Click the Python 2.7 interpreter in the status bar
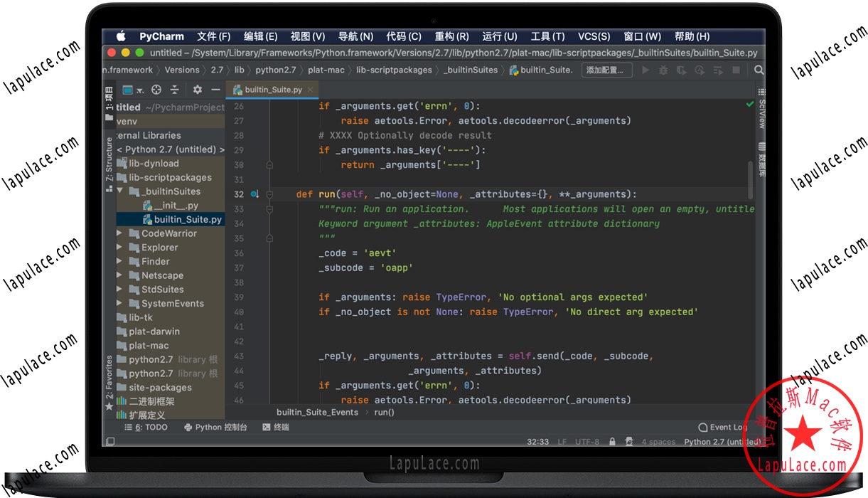 click(722, 442)
